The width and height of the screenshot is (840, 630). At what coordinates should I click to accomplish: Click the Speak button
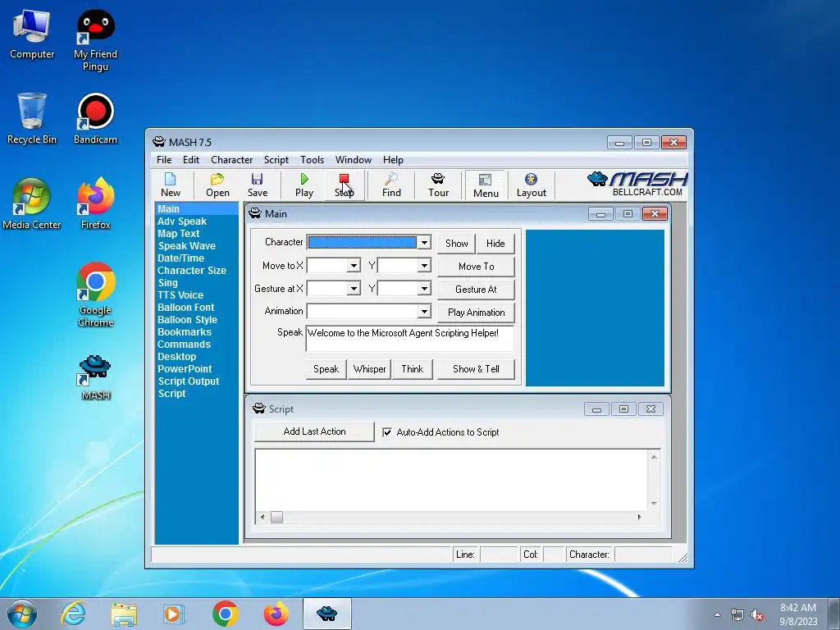(x=326, y=369)
